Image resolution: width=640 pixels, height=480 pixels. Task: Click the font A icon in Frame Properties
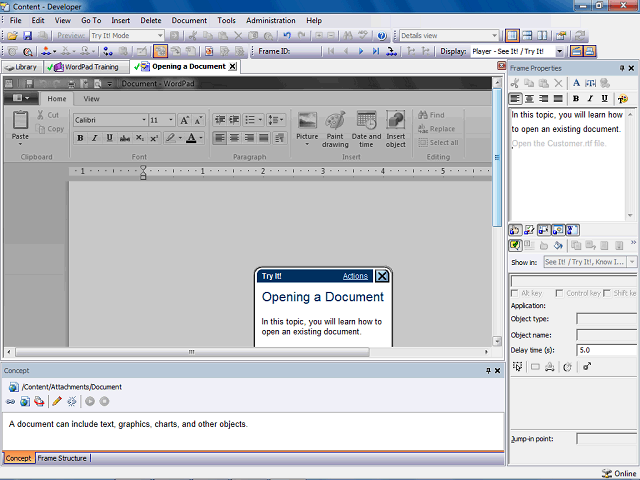(576, 83)
